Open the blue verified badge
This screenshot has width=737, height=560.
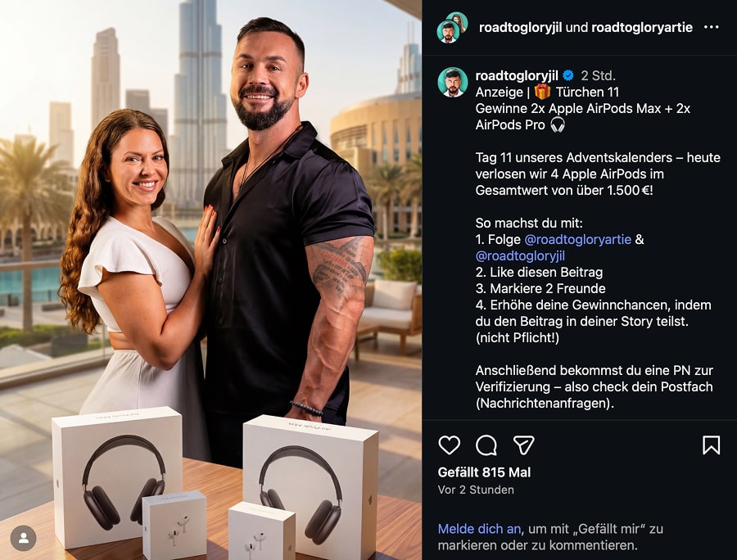[568, 75]
